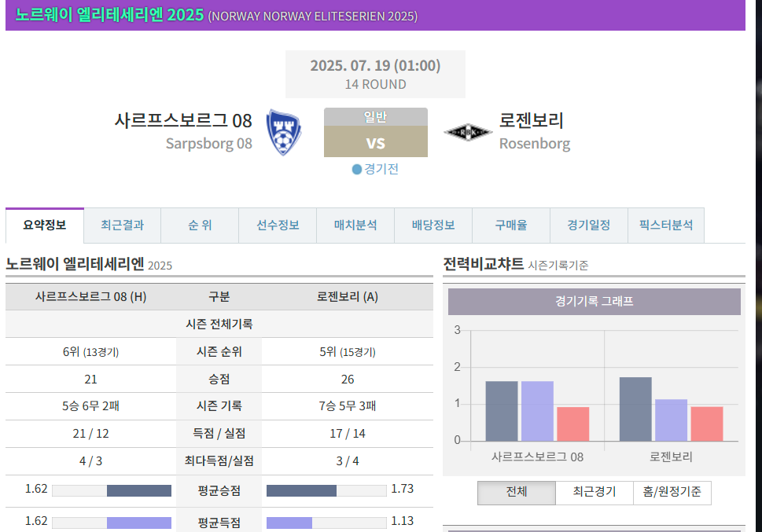Click the 6위 (13경기) ranking cell
Screen dimensions: 762x532
click(91, 352)
